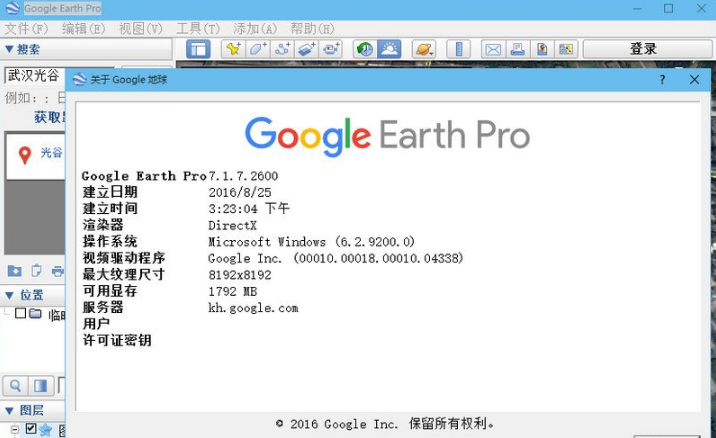This screenshot has width=716, height=438.
Task: Add a path from the toolbar
Action: 282,49
